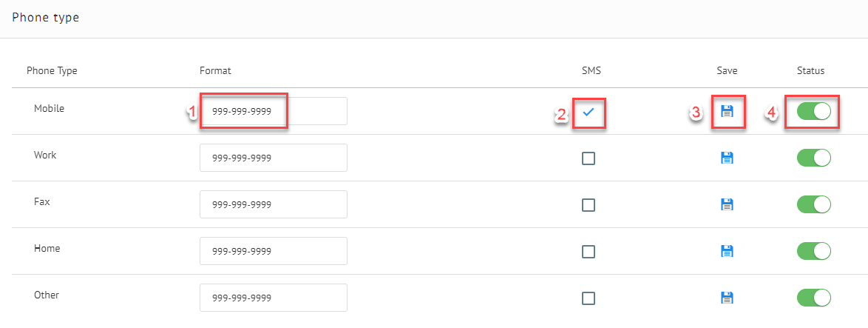Viewport: 868px width, 328px height.
Task: Click into the Home format field
Action: coord(274,251)
